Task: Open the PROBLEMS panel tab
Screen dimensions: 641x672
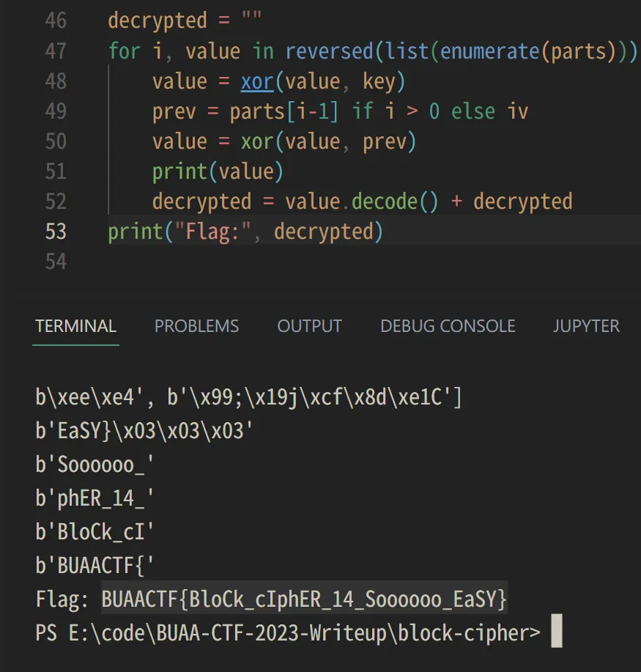Action: (196, 326)
